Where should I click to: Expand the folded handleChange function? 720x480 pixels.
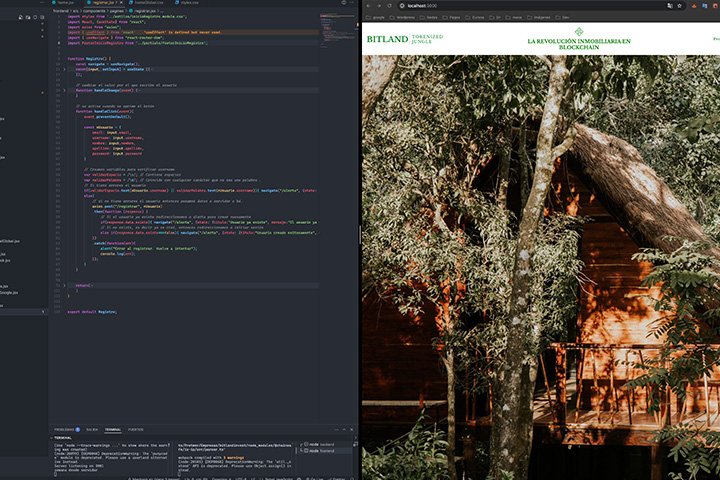pyautogui.click(x=64, y=90)
